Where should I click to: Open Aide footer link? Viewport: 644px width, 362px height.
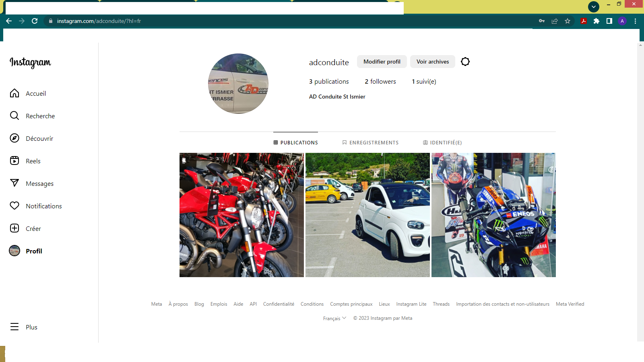[x=238, y=304]
